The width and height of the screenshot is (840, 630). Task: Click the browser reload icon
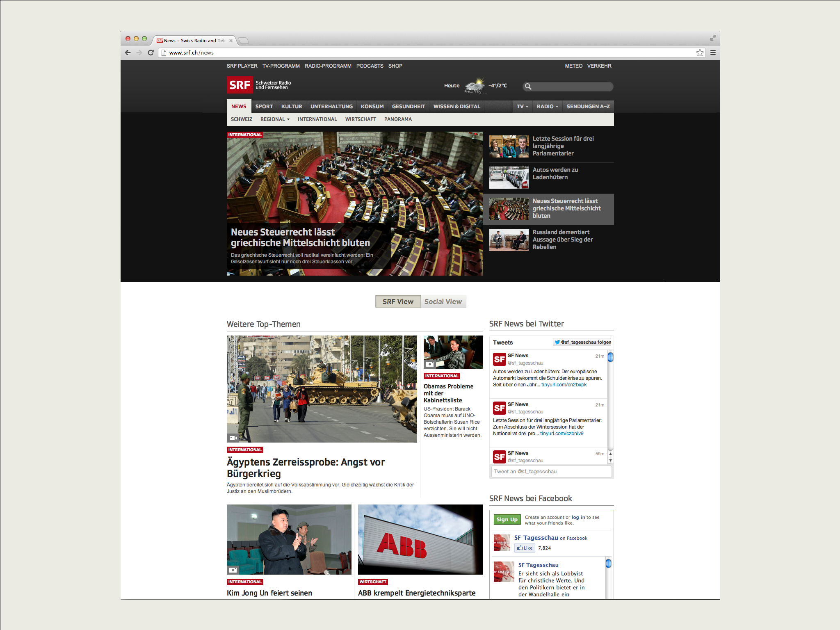(x=151, y=52)
